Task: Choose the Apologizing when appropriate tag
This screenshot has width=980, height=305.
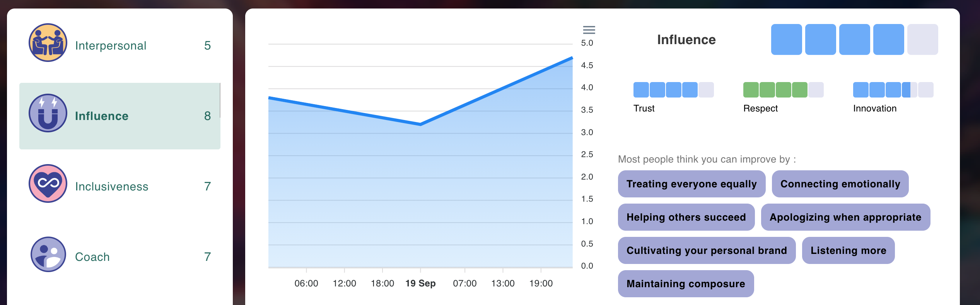Action: tap(845, 217)
